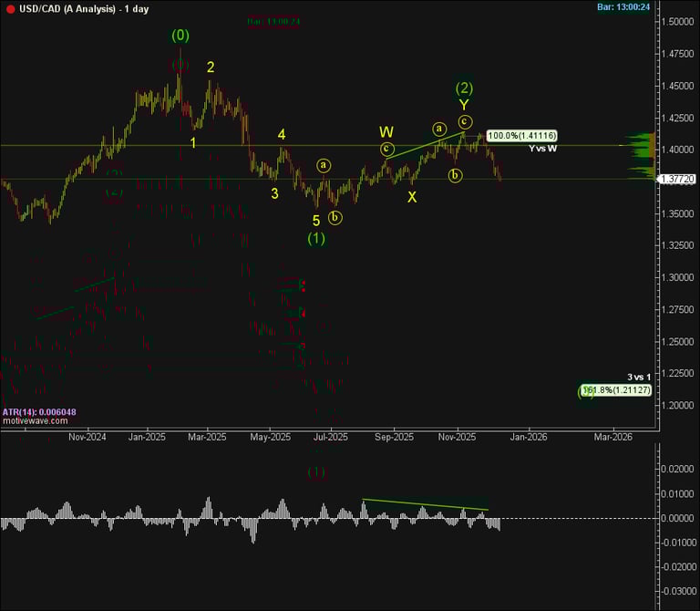Click the Y vs W ratio label
The height and width of the screenshot is (611, 700).
(x=543, y=149)
